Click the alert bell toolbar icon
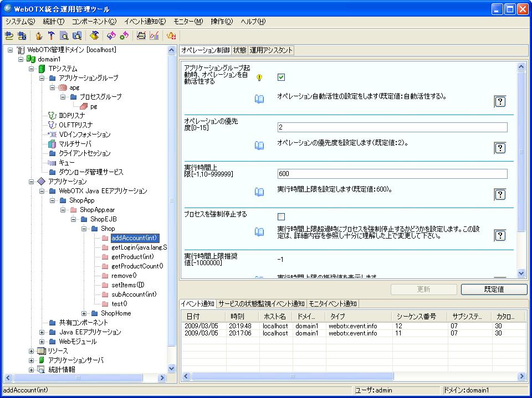 coord(171,36)
